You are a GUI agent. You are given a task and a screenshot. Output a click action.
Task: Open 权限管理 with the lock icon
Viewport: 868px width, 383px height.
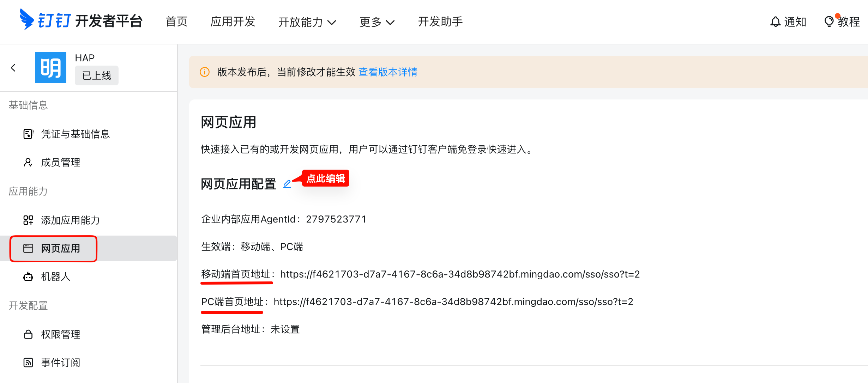tap(60, 334)
